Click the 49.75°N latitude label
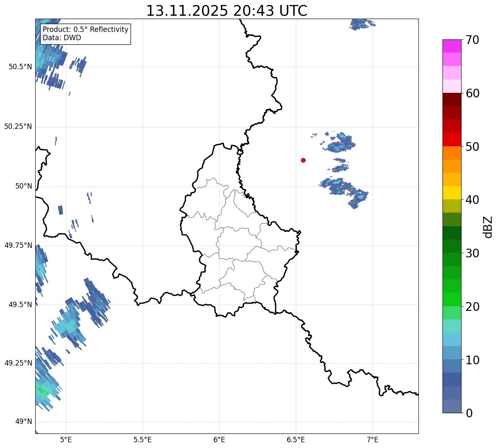This screenshot has height=448, width=498. [18, 245]
